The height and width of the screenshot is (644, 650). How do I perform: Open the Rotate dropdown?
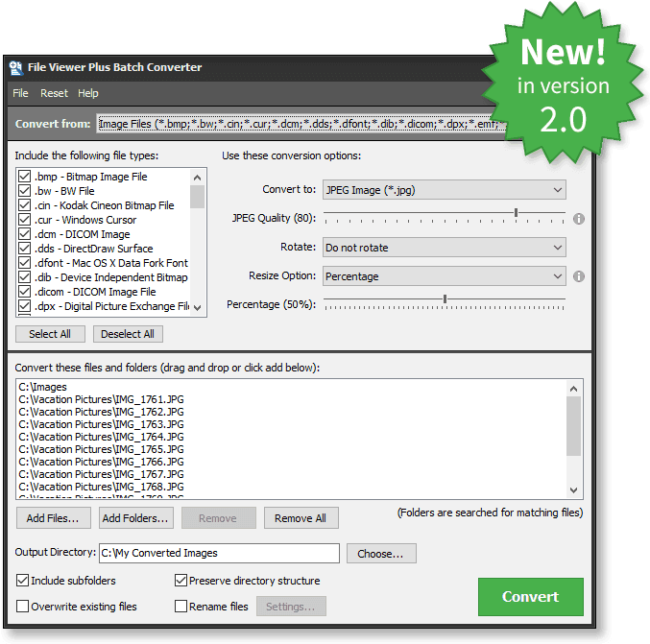coord(444,248)
